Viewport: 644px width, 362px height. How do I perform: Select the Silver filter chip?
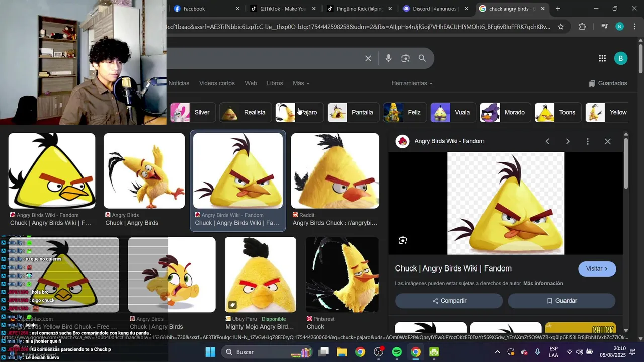pos(193,112)
